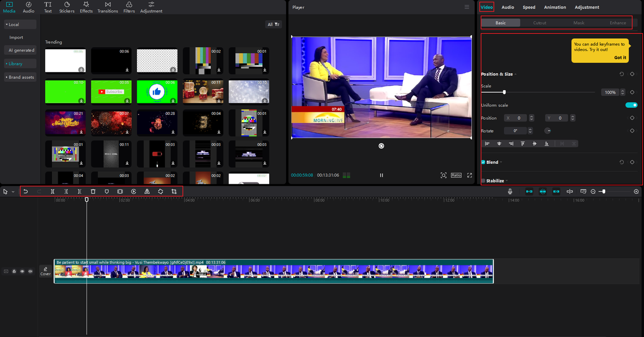Expand the Local media section
This screenshot has height=337, width=644.
pos(20,24)
